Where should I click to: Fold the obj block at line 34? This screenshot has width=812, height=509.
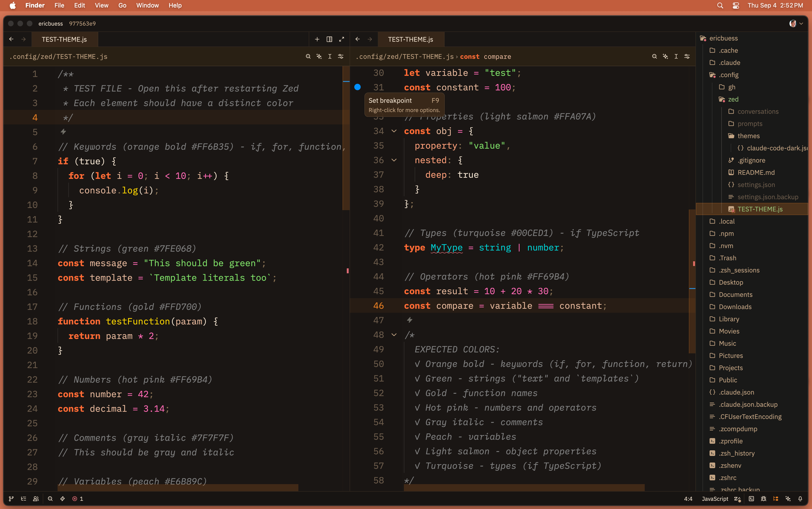click(394, 131)
